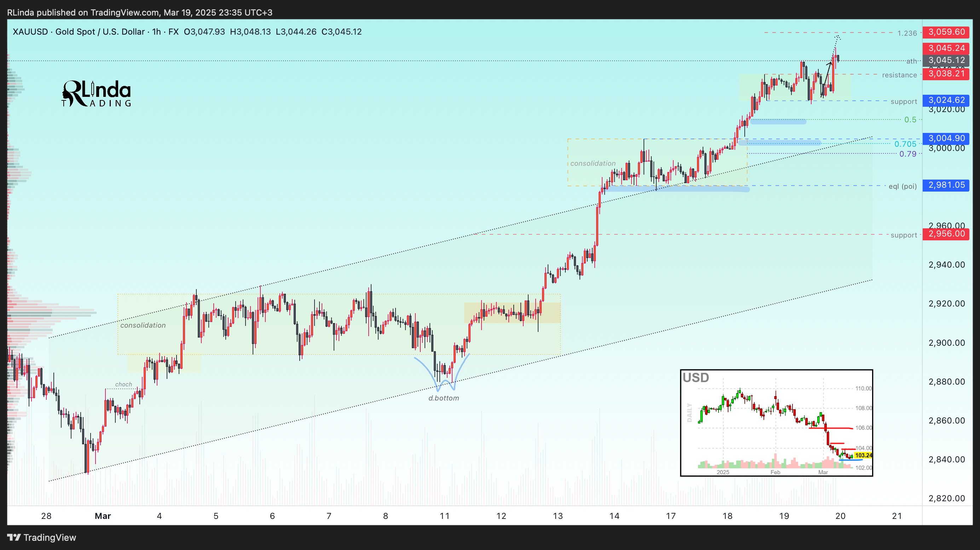The image size is (980, 550).
Task: Select the 2,956.00 red price label
Action: (x=946, y=234)
